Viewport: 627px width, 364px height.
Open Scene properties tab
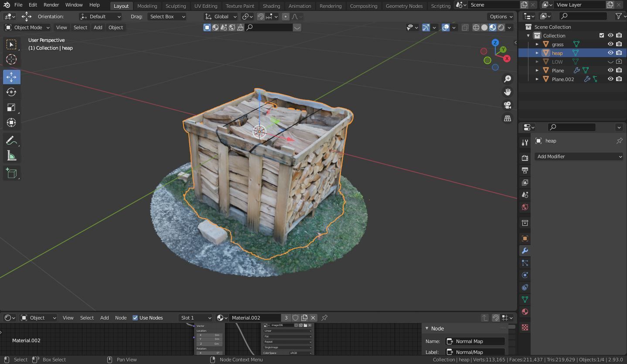pos(525,194)
